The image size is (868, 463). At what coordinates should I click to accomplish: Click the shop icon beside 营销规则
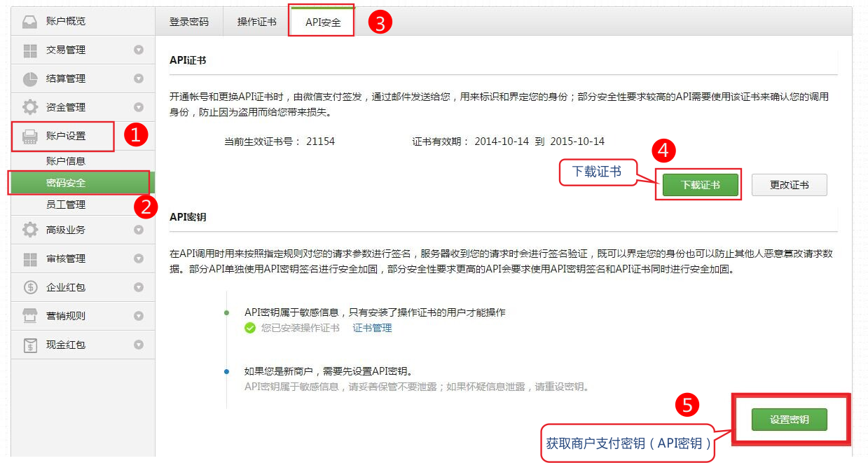(x=30, y=316)
